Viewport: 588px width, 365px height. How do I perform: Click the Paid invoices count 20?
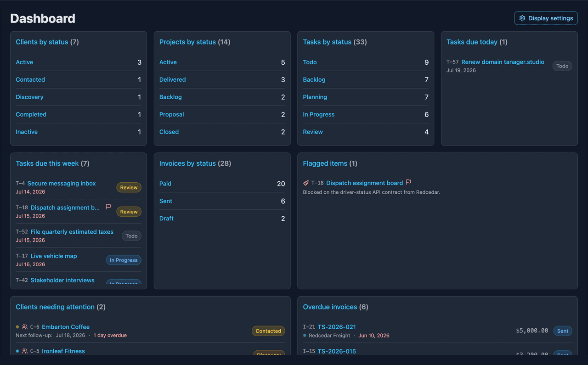click(x=281, y=184)
